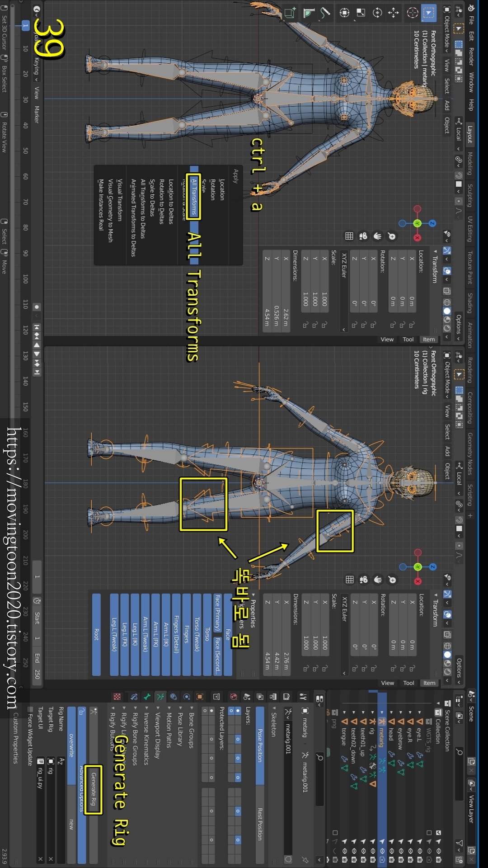Switch orthographic grid icon in rig viewport
The width and height of the screenshot is (488, 868).
349,580
